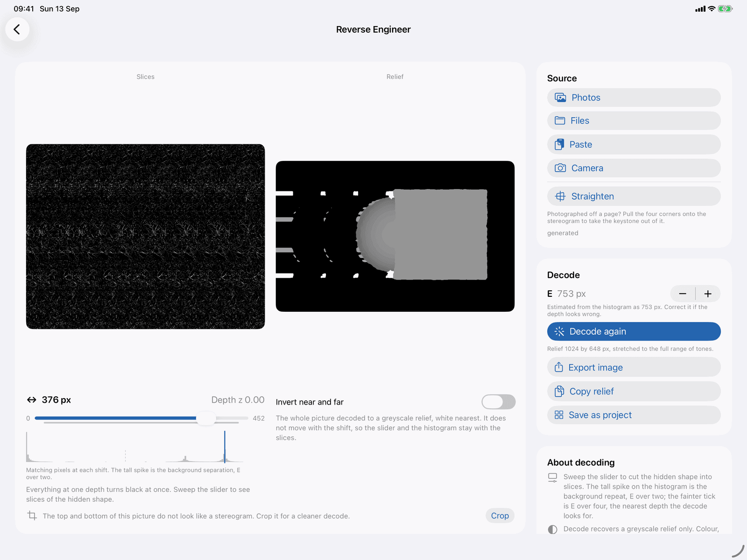Tap the Export image label

coord(595,367)
